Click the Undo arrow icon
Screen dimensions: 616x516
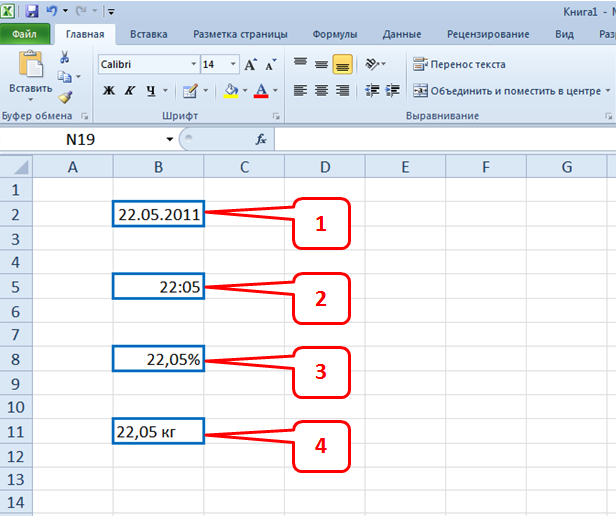click(51, 10)
